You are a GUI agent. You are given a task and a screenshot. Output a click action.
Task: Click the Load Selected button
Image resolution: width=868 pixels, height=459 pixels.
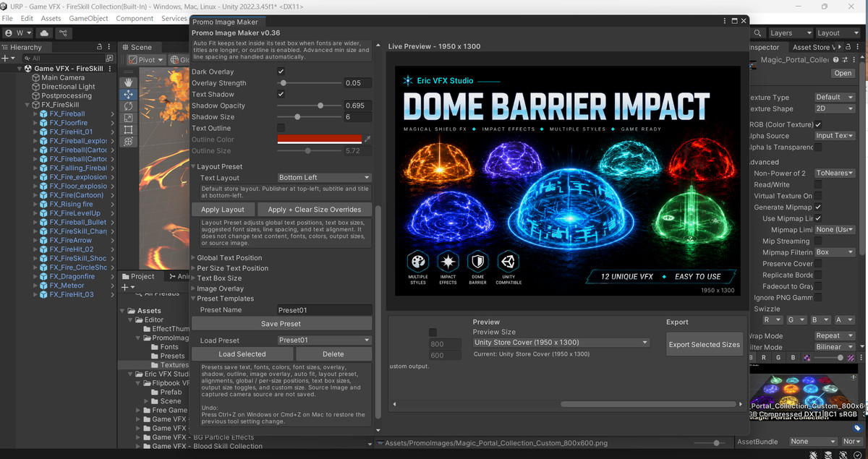click(242, 354)
